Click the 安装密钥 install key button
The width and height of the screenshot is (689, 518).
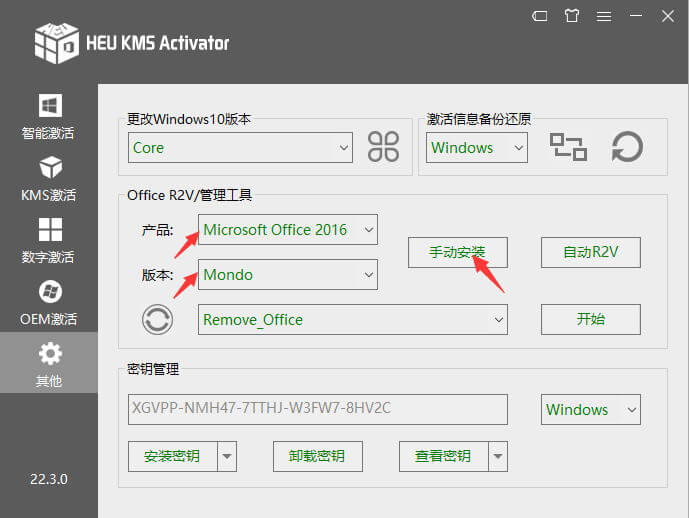pyautogui.click(x=173, y=456)
